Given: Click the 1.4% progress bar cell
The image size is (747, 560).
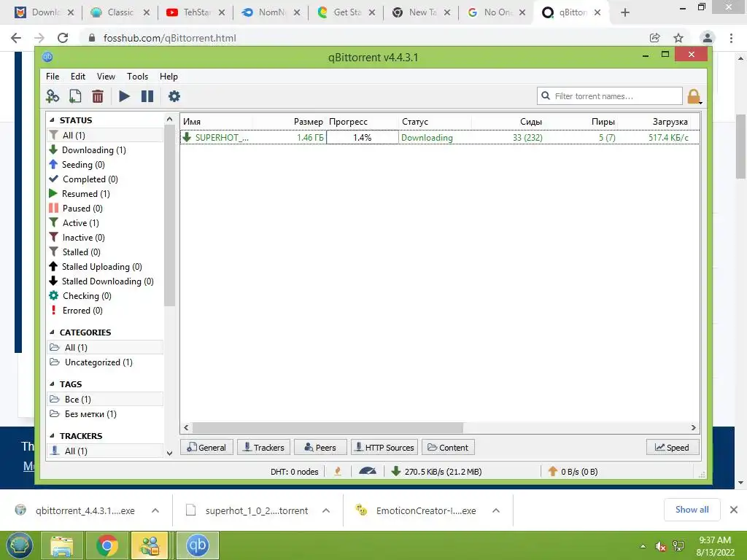Looking at the screenshot, I should click(363, 138).
